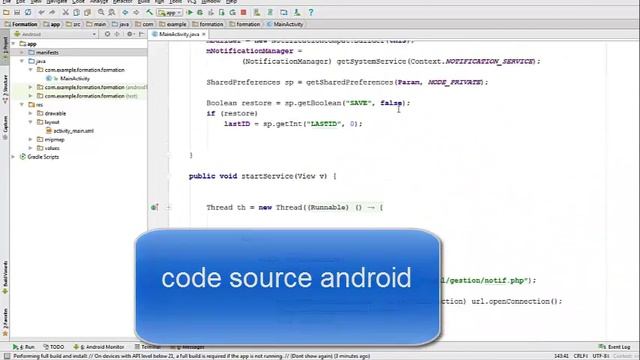The image size is (640, 360).
Task: Click the example breadcrumb
Action: pos(173,24)
